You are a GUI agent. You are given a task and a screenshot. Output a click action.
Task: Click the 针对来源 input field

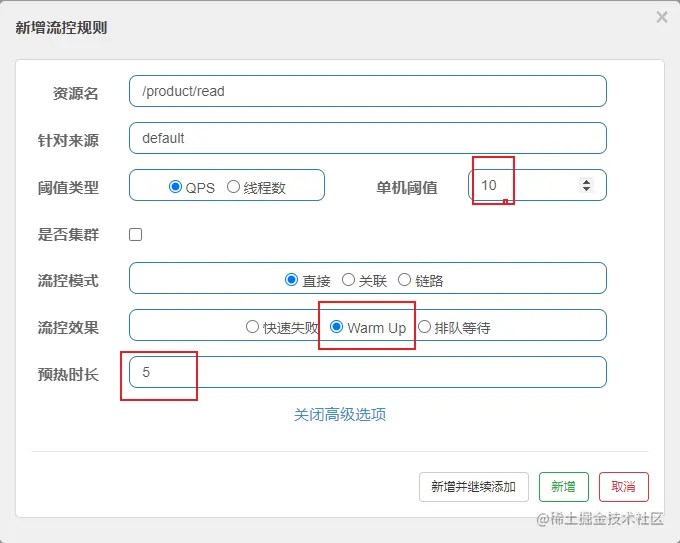pyautogui.click(x=368, y=138)
